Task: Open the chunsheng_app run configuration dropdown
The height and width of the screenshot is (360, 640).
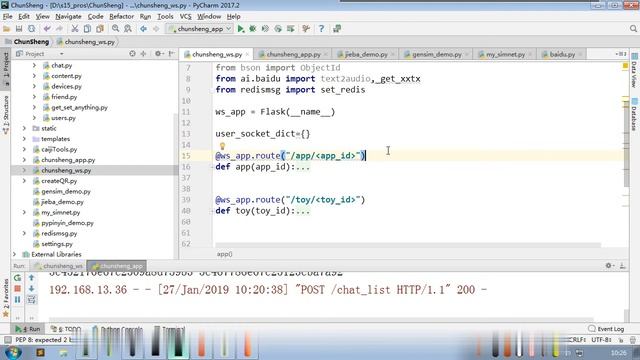Action: [200, 29]
